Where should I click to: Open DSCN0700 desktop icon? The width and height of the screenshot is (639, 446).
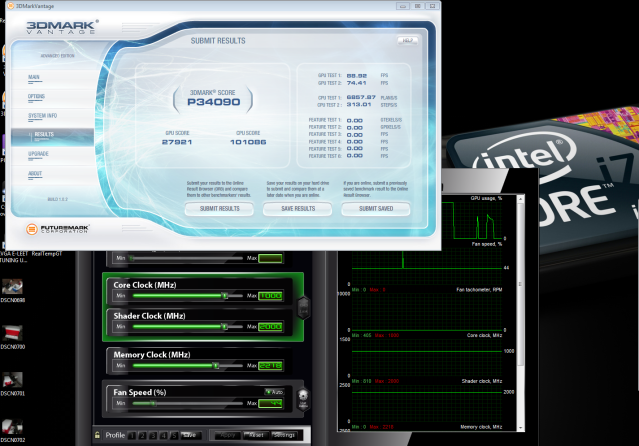pyautogui.click(x=12, y=333)
